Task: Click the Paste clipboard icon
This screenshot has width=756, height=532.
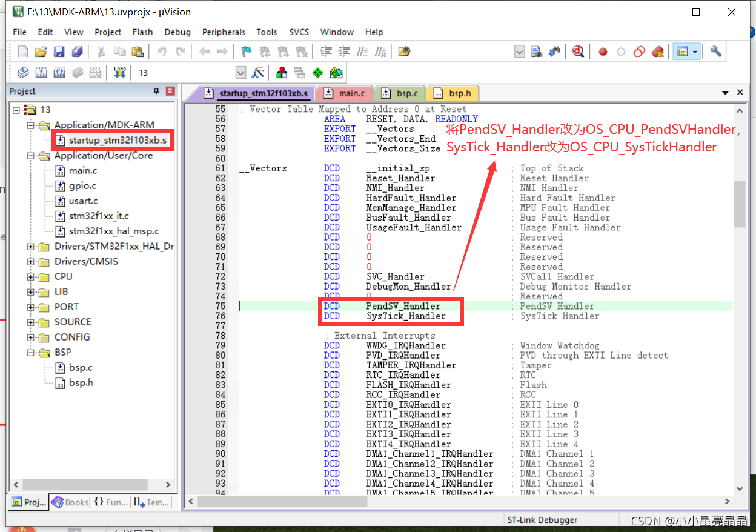Action: pyautogui.click(x=138, y=52)
